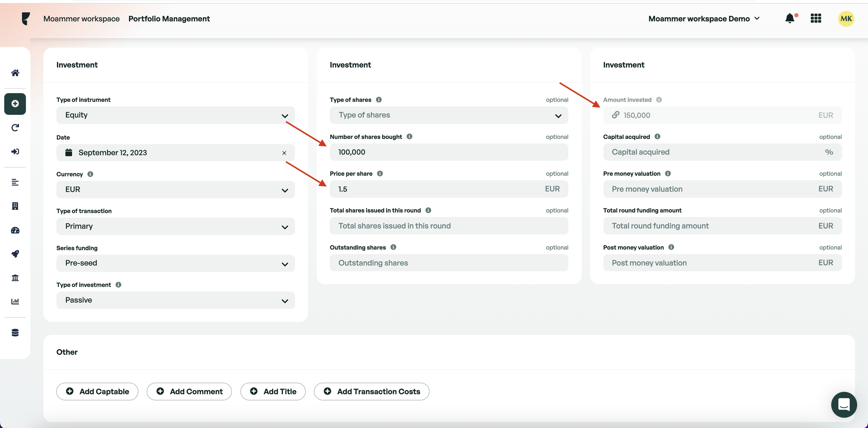Click Add Transaction Costs button
This screenshot has width=868, height=428.
372,392
